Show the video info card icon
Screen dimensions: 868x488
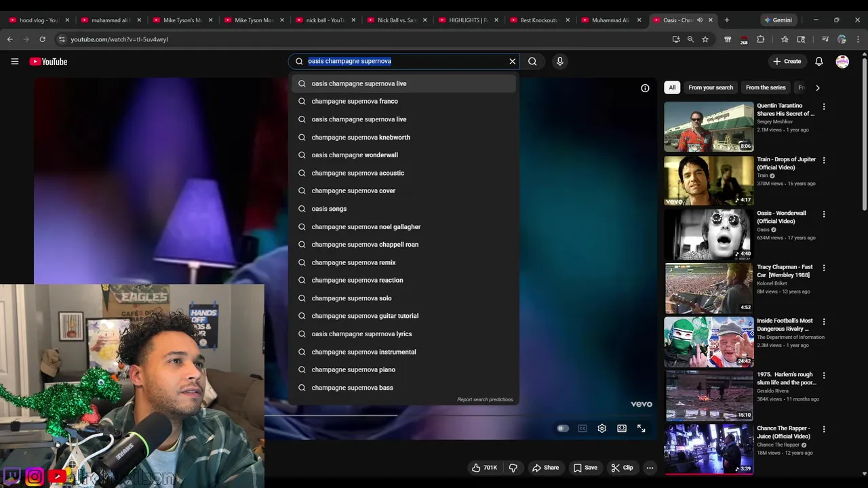pyautogui.click(x=645, y=88)
